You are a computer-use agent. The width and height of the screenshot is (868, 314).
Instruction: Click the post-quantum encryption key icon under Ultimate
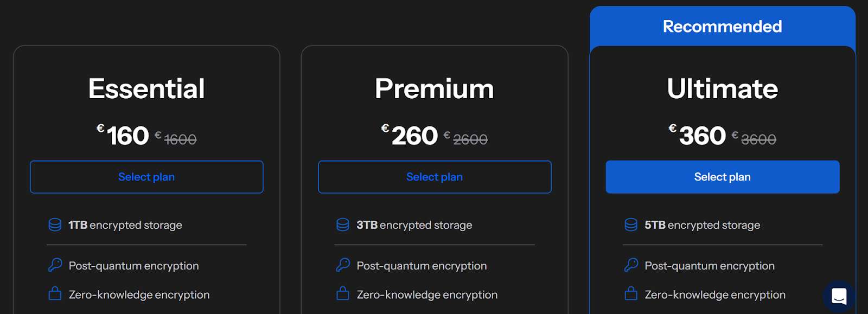tap(630, 265)
